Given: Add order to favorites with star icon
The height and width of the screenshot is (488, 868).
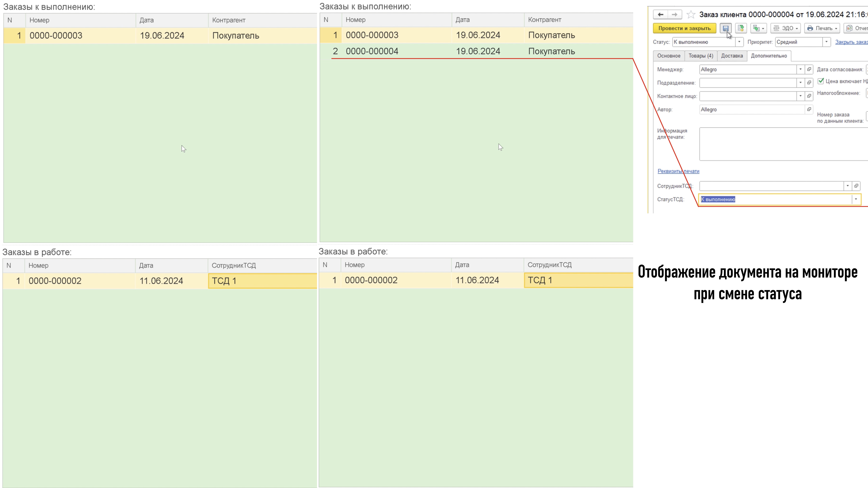Looking at the screenshot, I should click(691, 14).
